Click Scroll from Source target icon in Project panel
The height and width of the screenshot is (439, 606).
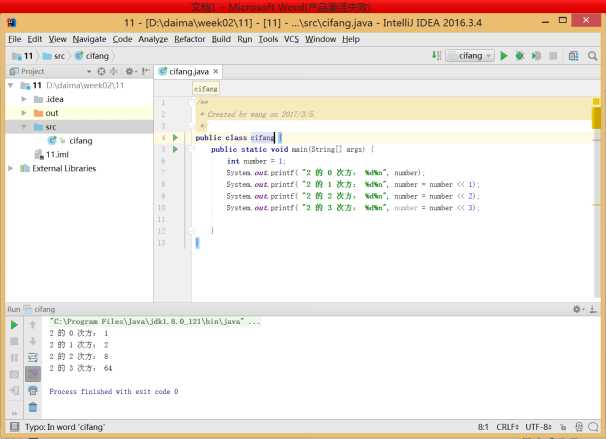pos(101,71)
